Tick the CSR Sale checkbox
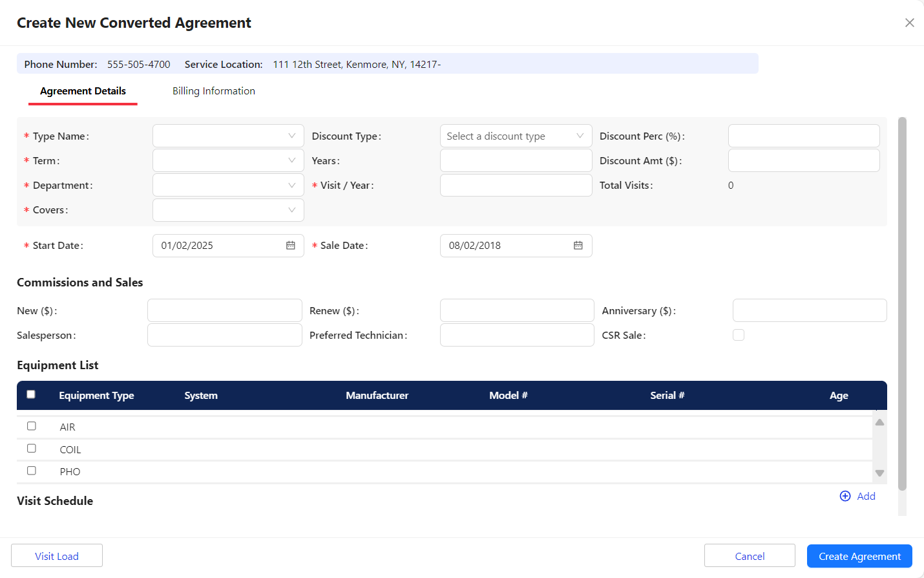 coord(739,335)
